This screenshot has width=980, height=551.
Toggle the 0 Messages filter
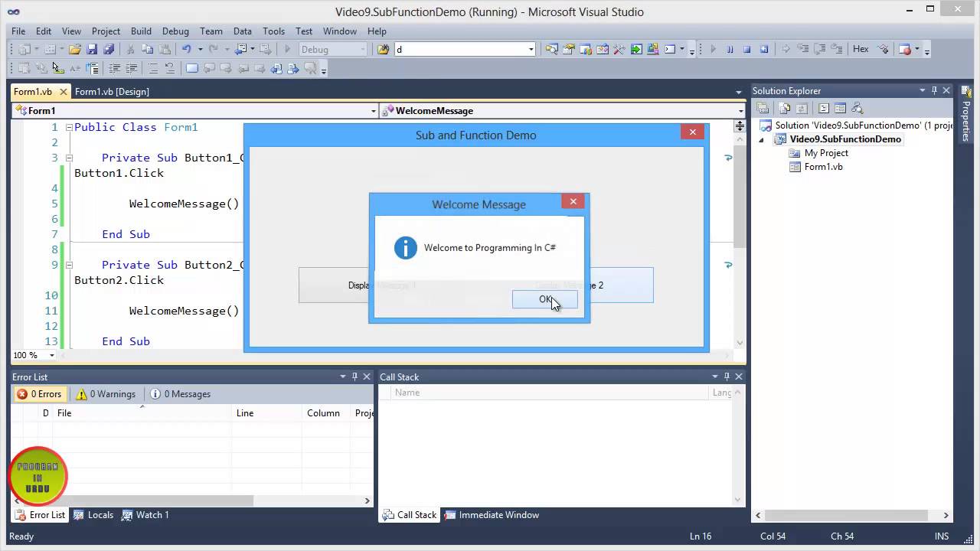(x=181, y=394)
